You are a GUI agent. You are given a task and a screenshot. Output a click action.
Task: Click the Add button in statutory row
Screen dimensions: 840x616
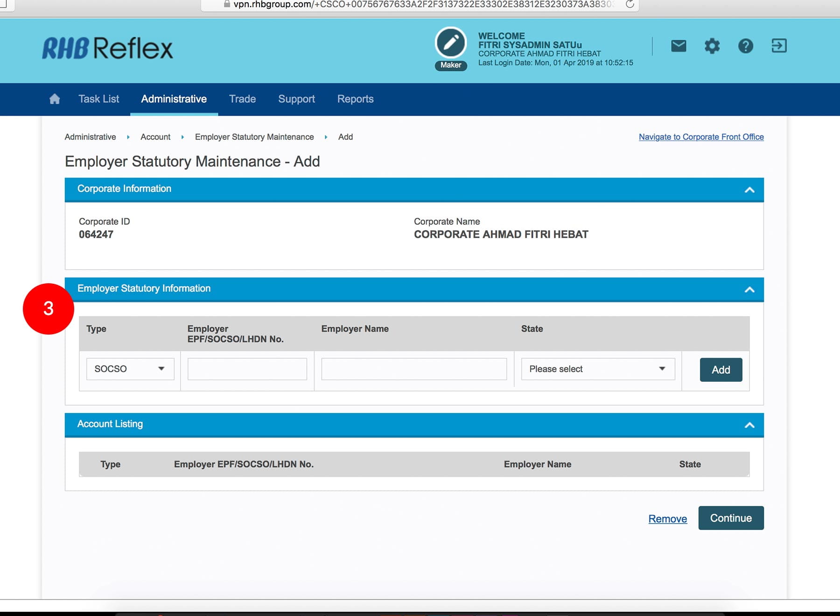coord(721,370)
